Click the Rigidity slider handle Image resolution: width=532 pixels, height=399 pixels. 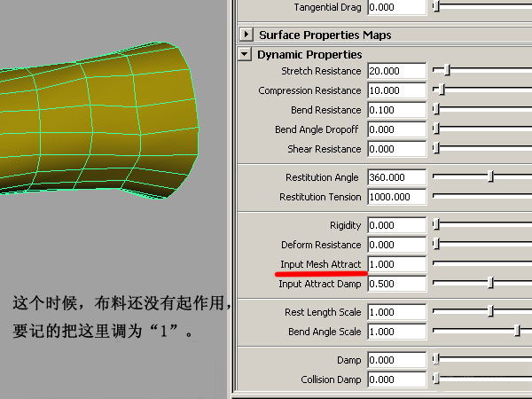tap(436, 224)
